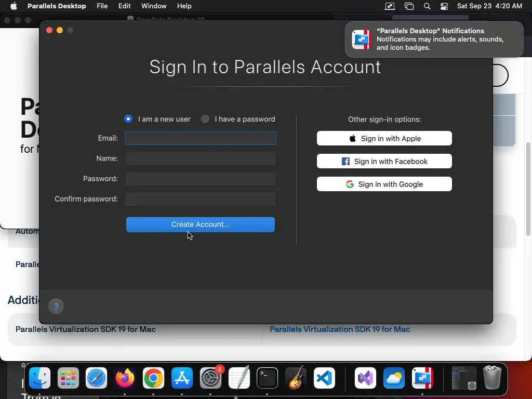This screenshot has width=532, height=399.
Task: Close the sign-in window with the red button
Action: point(49,30)
